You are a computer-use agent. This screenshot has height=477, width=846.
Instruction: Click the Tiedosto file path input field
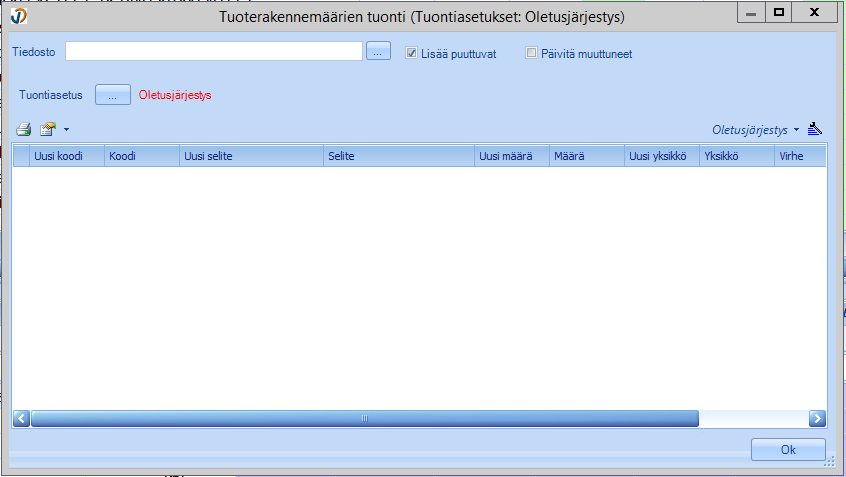click(214, 51)
